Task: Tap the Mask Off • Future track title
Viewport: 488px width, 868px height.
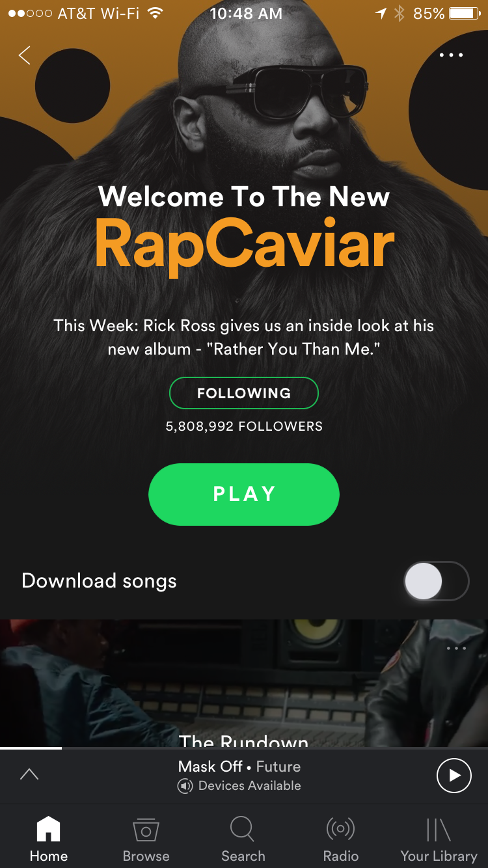Action: (239, 766)
